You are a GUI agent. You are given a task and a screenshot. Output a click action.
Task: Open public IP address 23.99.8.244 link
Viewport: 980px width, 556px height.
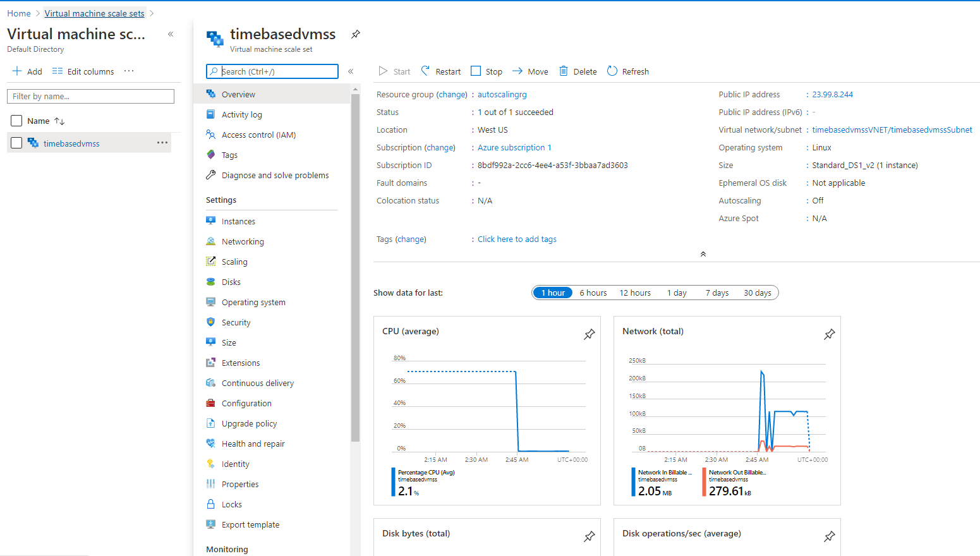point(832,94)
